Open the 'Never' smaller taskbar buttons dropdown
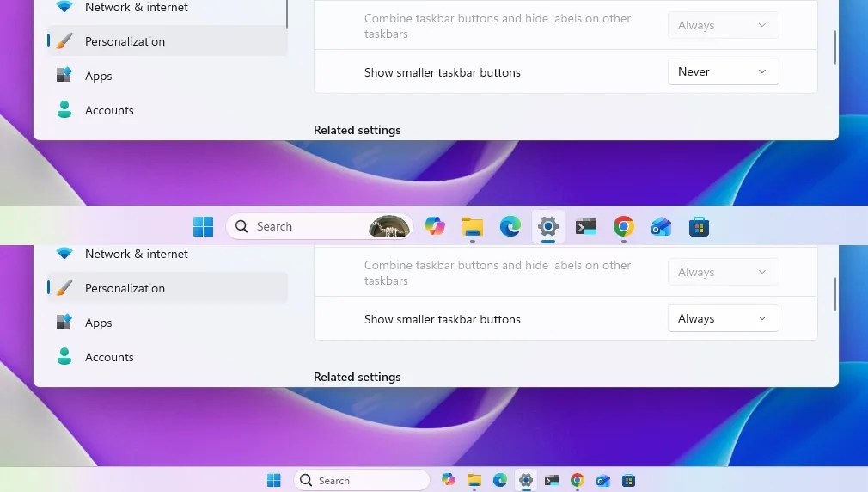Screen dimensions: 868x492 [723, 71]
